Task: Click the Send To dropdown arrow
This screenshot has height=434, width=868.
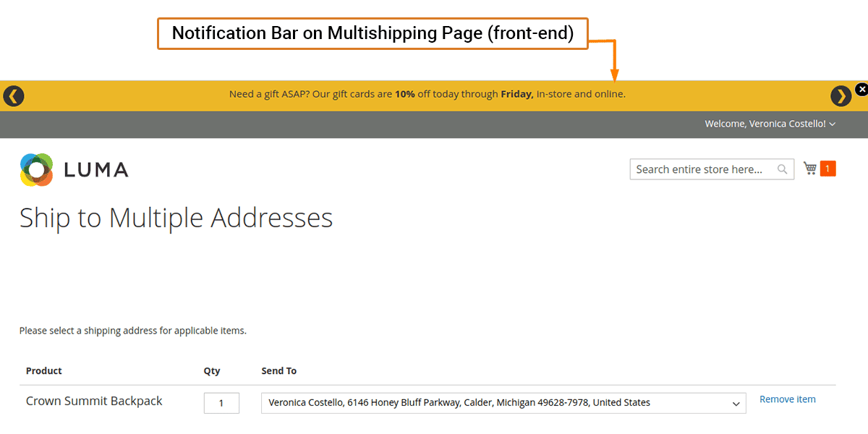Action: point(736,404)
